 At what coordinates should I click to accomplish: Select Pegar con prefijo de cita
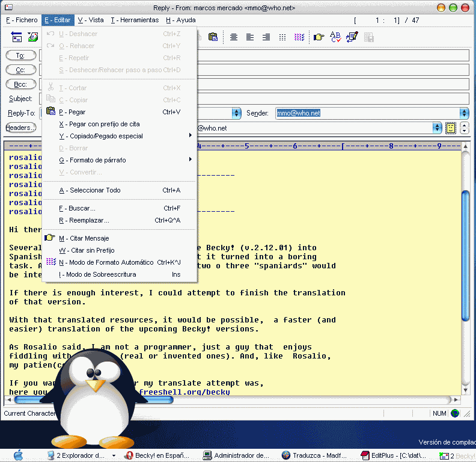click(120, 124)
